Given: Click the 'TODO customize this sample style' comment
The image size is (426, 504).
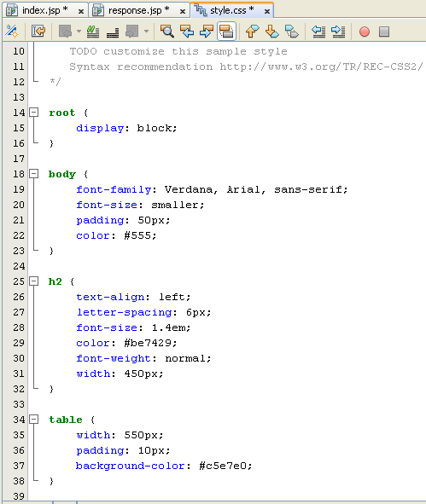Looking at the screenshot, I should click(x=178, y=51).
